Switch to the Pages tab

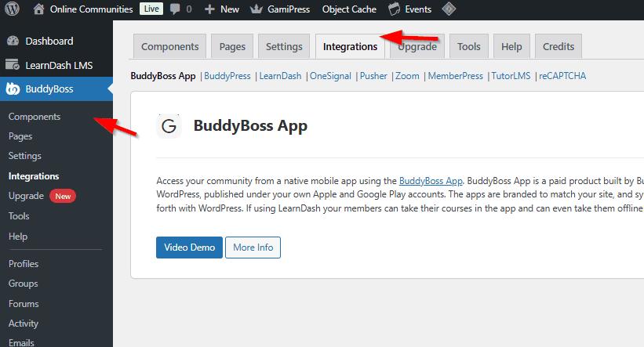click(x=232, y=46)
